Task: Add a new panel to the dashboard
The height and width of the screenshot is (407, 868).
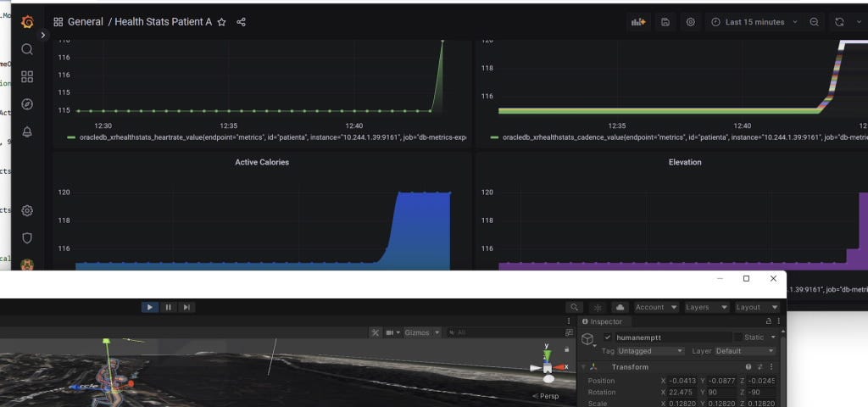Action: tap(638, 22)
